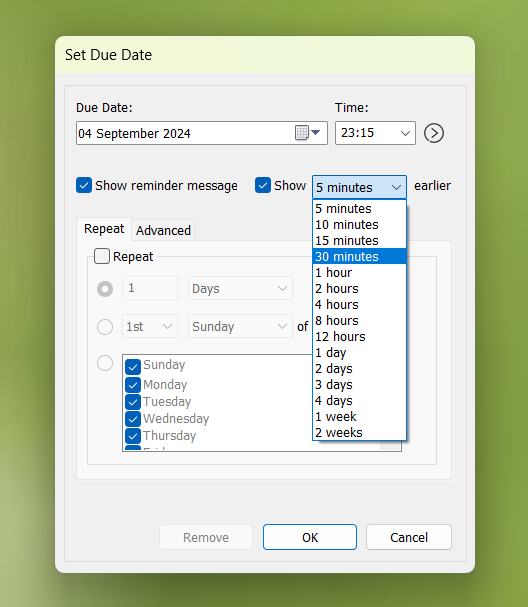
Task: Switch to the Advanced tab
Action: point(163,230)
